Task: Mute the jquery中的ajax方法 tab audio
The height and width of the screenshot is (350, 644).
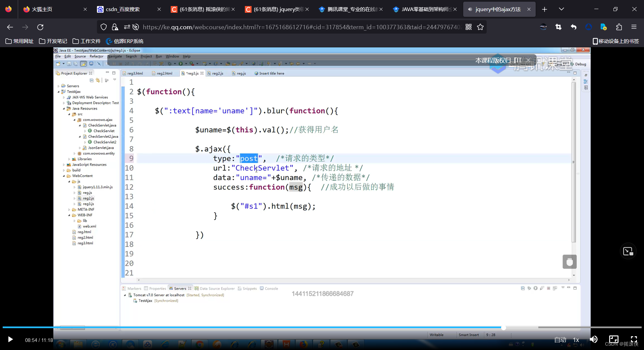Action: pos(470,9)
